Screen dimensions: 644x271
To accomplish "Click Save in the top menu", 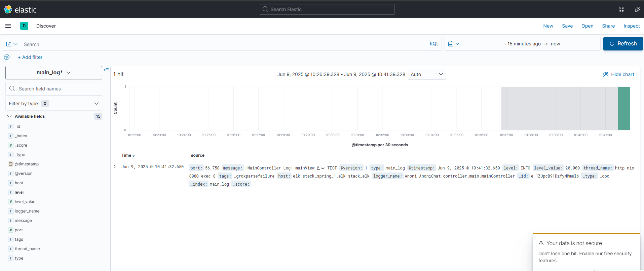I will (x=567, y=26).
